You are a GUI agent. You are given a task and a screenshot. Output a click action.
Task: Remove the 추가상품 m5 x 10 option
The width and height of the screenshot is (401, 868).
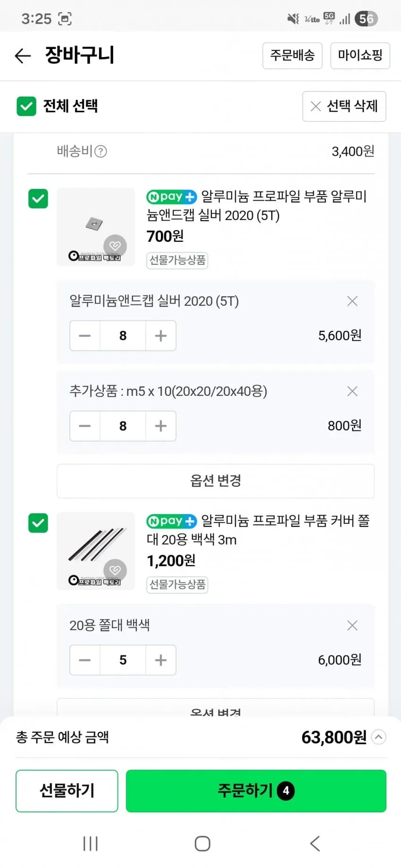click(352, 391)
